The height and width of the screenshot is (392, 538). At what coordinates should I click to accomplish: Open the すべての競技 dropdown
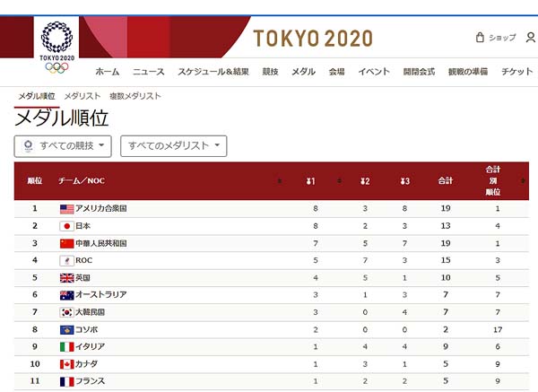64,145
